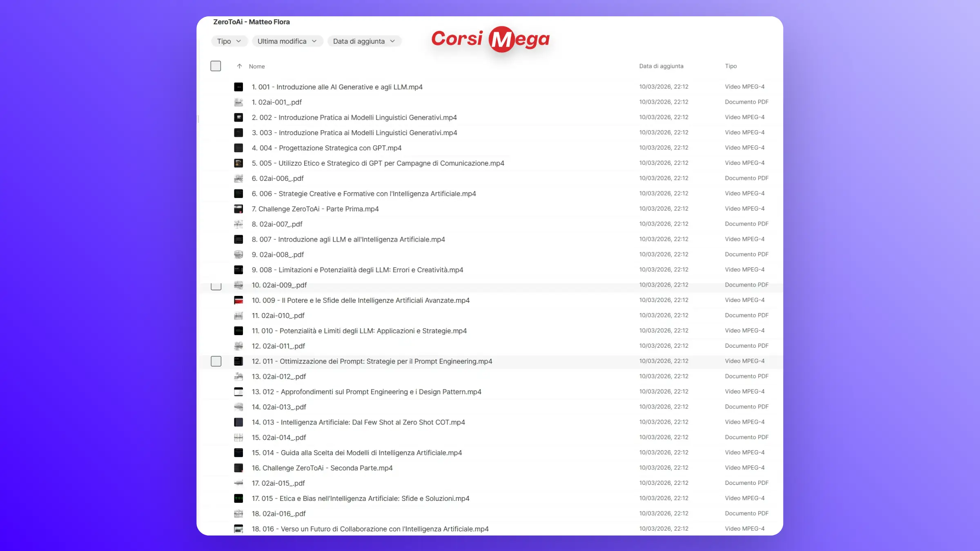Open '18. 02ai-016_.pdf'
This screenshot has height=551, width=980.
tap(278, 514)
